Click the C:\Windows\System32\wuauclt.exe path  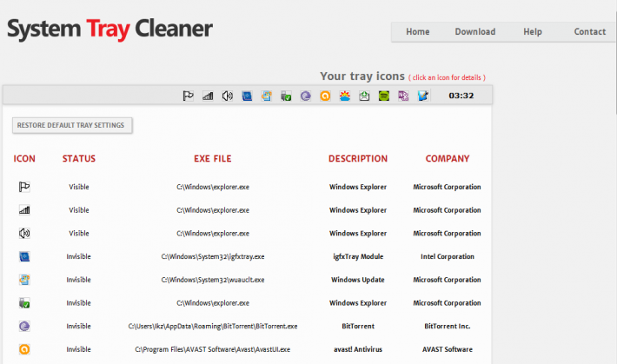[213, 280]
